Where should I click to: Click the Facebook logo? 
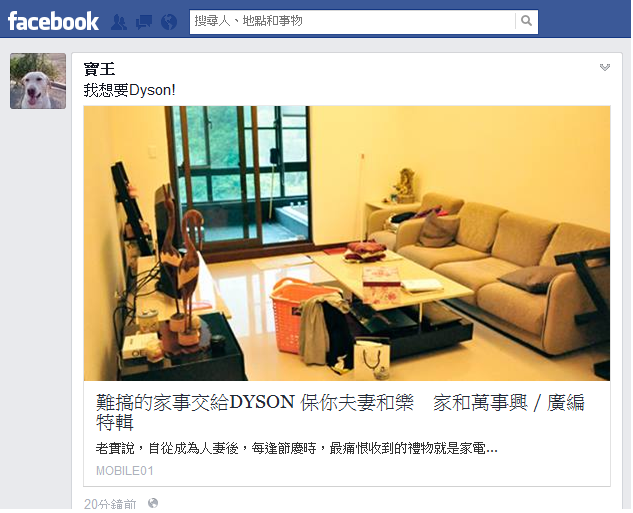tap(53, 21)
